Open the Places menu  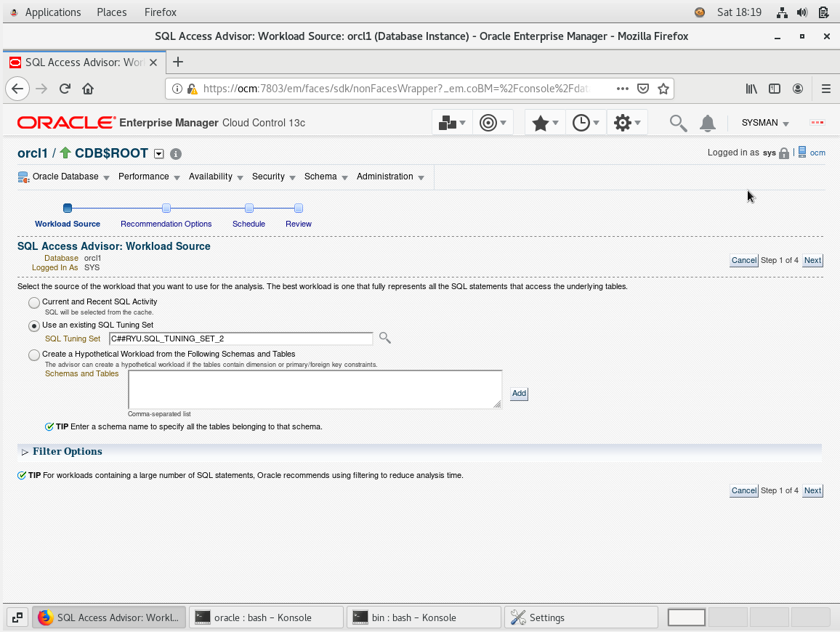(x=111, y=12)
